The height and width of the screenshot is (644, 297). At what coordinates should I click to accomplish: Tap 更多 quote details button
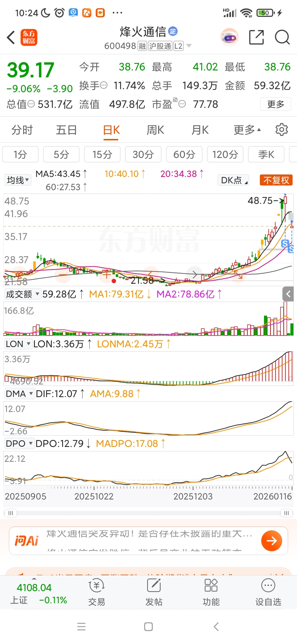coord(276,104)
